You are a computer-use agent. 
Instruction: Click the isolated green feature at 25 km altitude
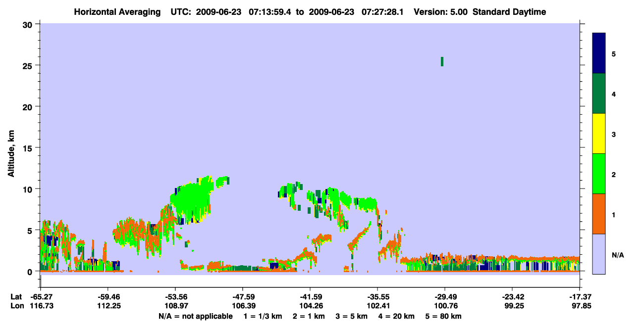tap(442, 61)
